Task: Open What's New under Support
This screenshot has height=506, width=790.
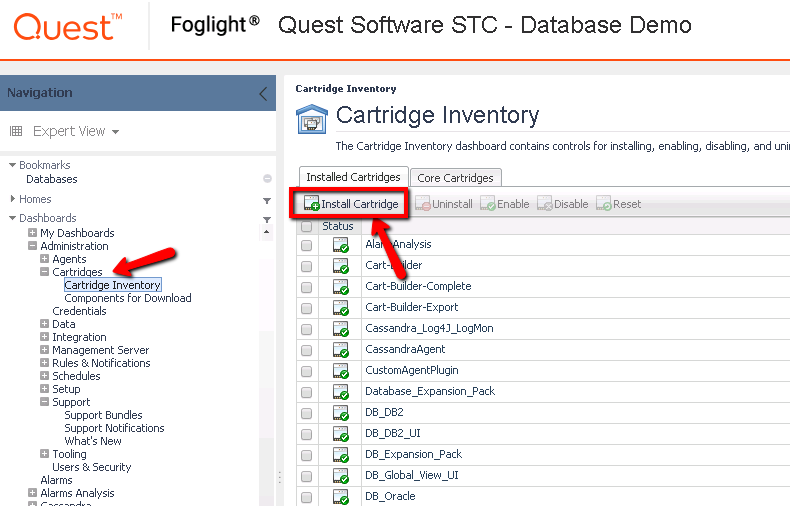Action: pos(93,441)
